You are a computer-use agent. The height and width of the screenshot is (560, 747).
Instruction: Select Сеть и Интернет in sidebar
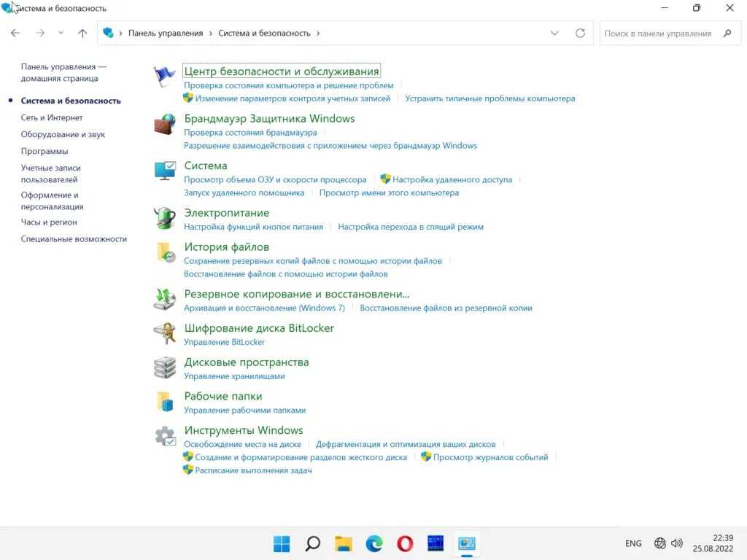coord(52,117)
